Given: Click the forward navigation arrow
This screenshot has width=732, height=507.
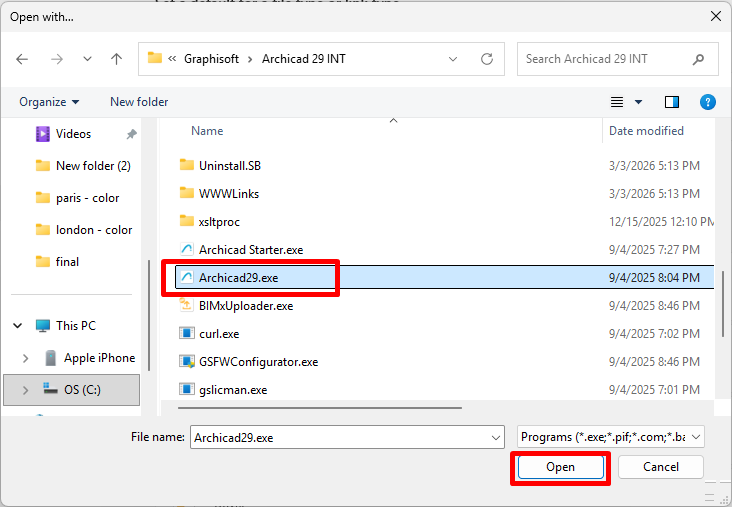Looking at the screenshot, I should (x=56, y=59).
